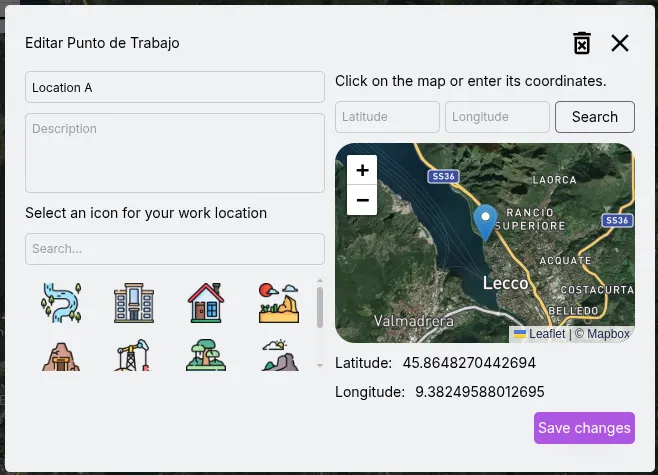Select the office building icon
The height and width of the screenshot is (475, 658).
[x=134, y=303]
